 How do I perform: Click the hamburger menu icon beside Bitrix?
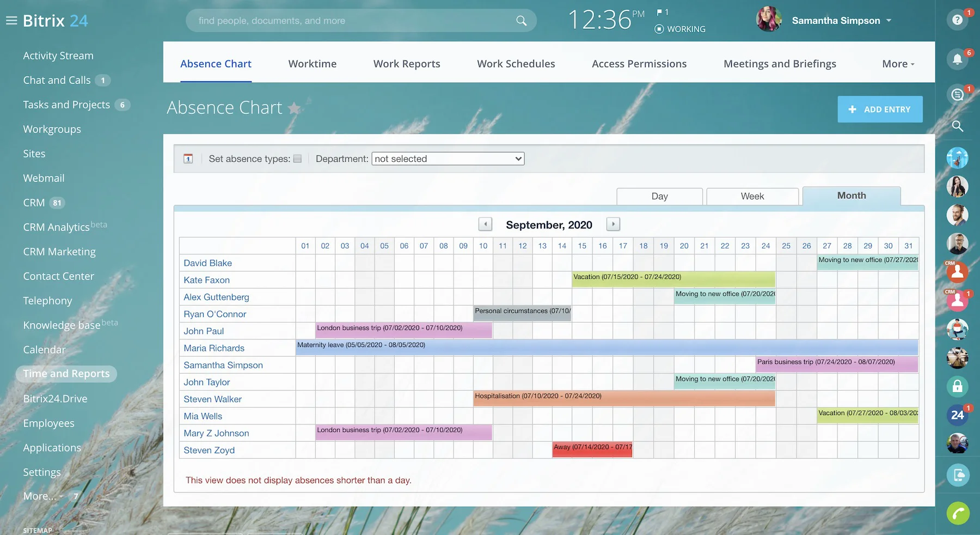[x=11, y=21]
